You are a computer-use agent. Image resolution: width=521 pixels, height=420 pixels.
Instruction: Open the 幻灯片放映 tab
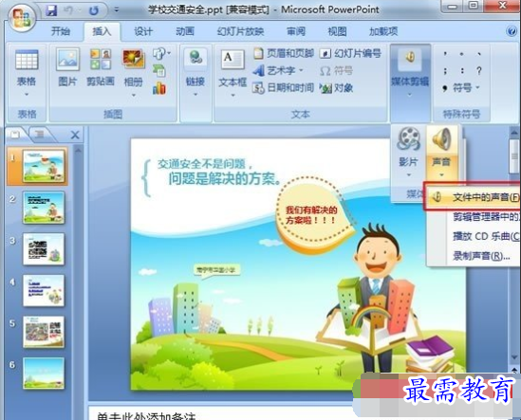point(240,31)
